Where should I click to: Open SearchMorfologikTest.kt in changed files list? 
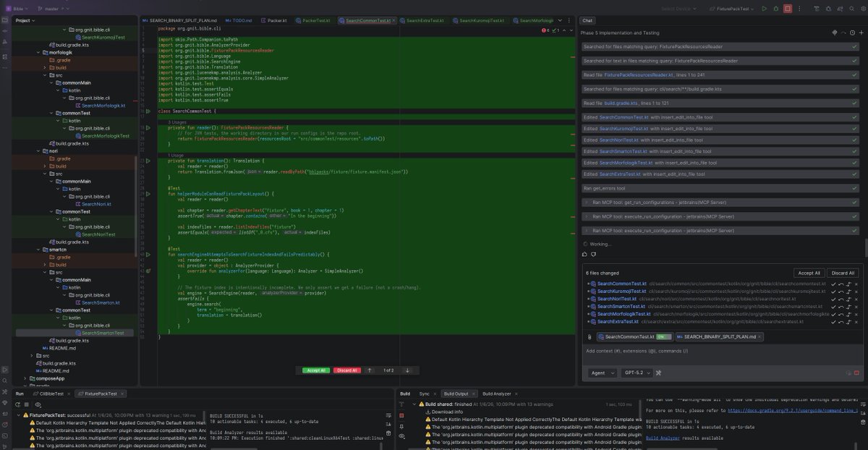click(x=624, y=314)
